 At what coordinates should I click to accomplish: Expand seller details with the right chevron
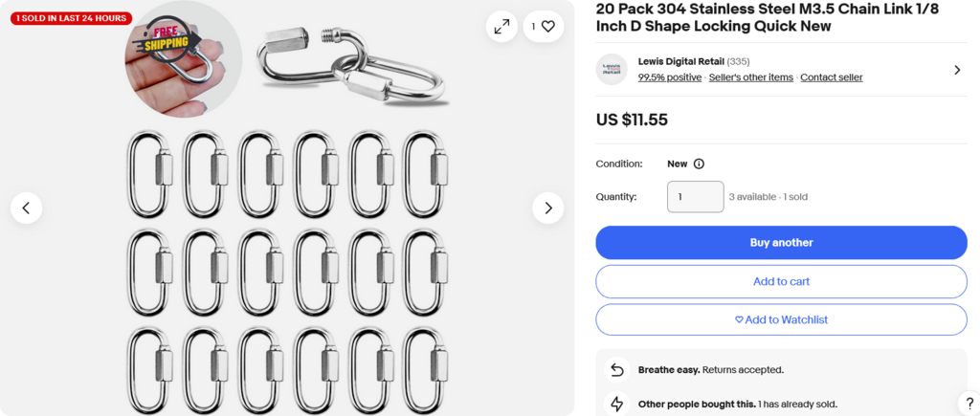[x=957, y=70]
